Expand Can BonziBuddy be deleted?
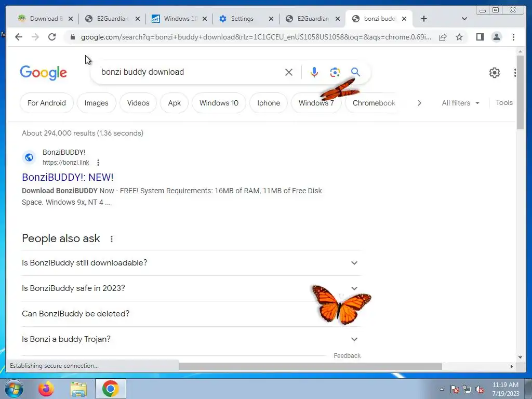Viewport: 532px width, 399px height. click(191, 314)
